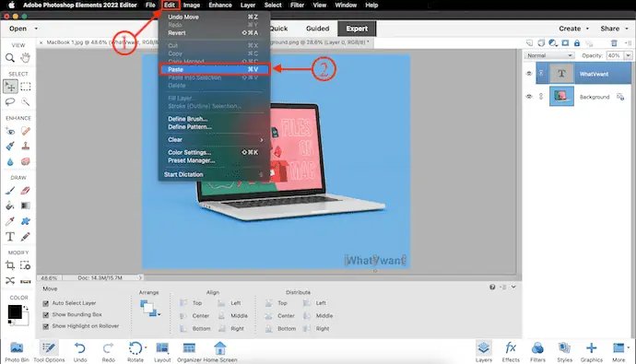Select the Clone Stamp tool
This screenshot has width=636, height=364.
click(26, 146)
